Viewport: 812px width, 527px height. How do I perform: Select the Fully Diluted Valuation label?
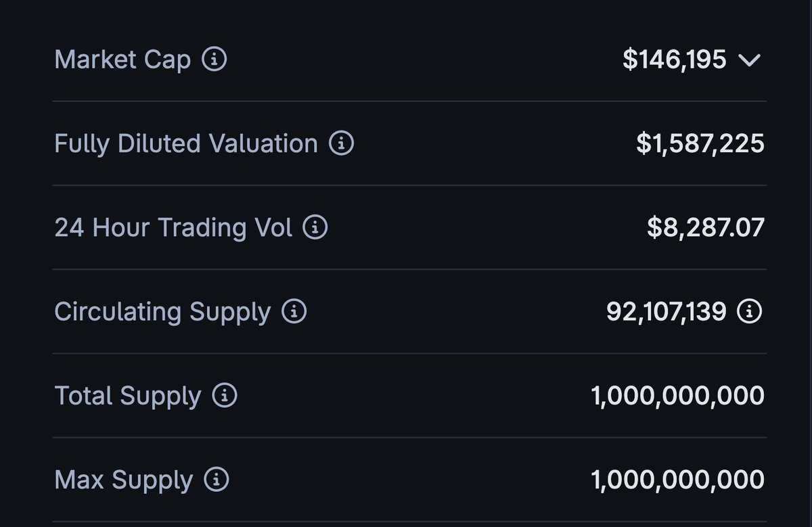click(x=186, y=144)
